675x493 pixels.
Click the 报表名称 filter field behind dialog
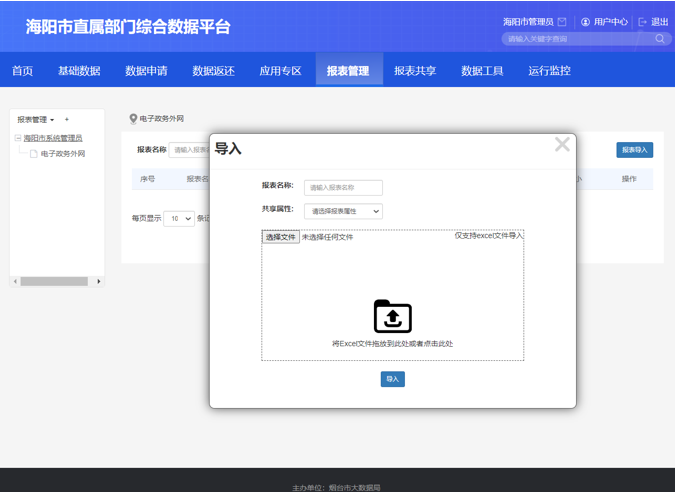189,150
